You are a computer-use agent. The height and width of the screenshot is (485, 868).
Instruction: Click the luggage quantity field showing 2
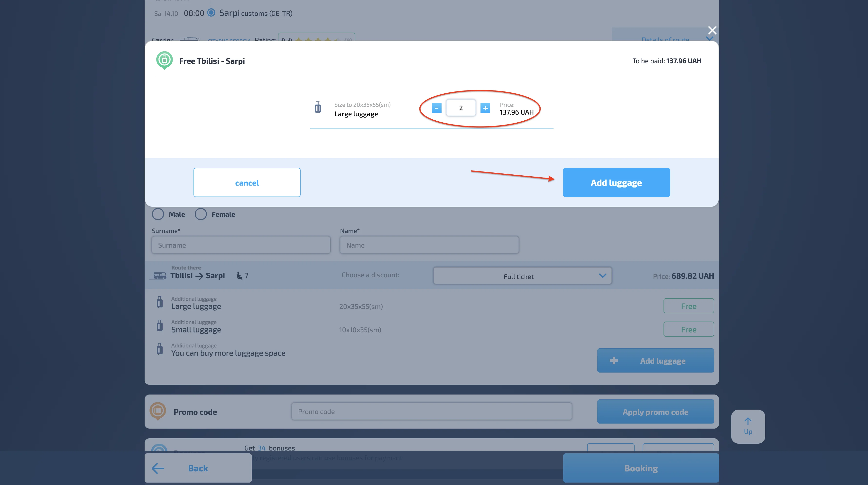coord(461,108)
